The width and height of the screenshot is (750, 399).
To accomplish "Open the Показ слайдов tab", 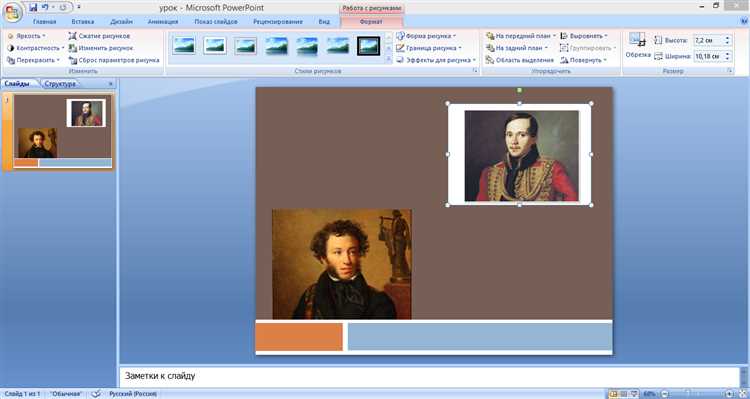I will coord(216,22).
